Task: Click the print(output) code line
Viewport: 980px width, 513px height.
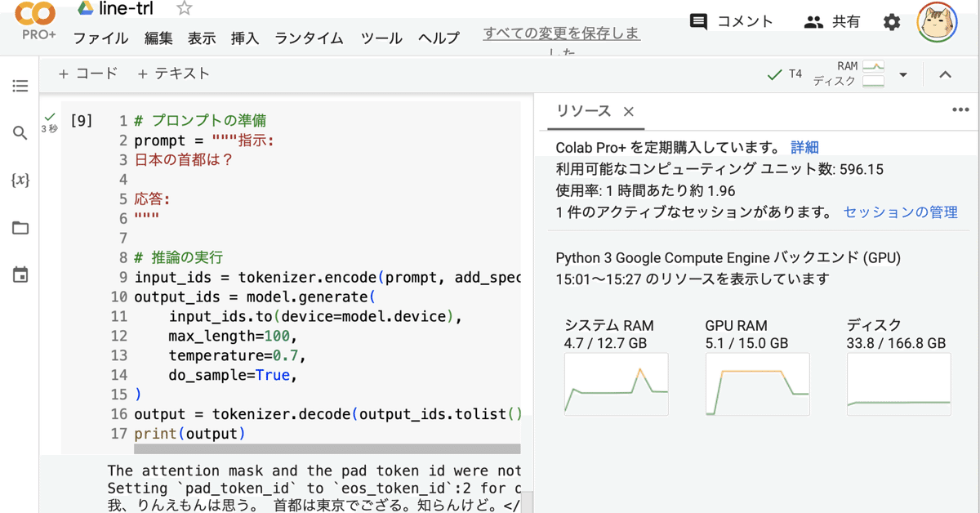Action: (x=189, y=434)
